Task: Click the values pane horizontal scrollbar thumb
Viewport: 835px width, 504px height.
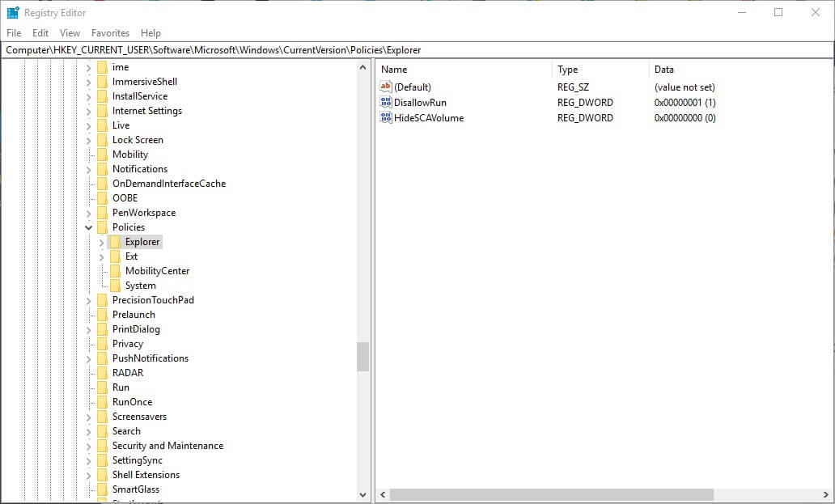Action: point(552,494)
